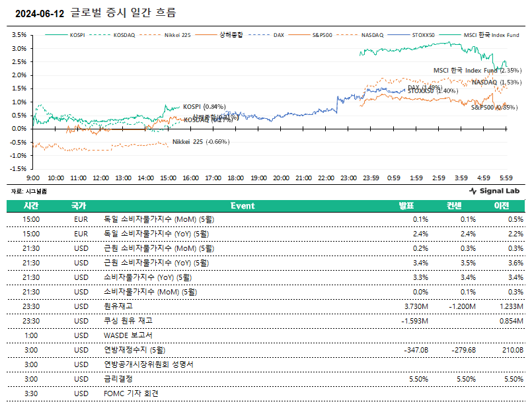This screenshot has height=410, width=532.
Task: Select the NASDAQ legend entry
Action: click(x=360, y=35)
